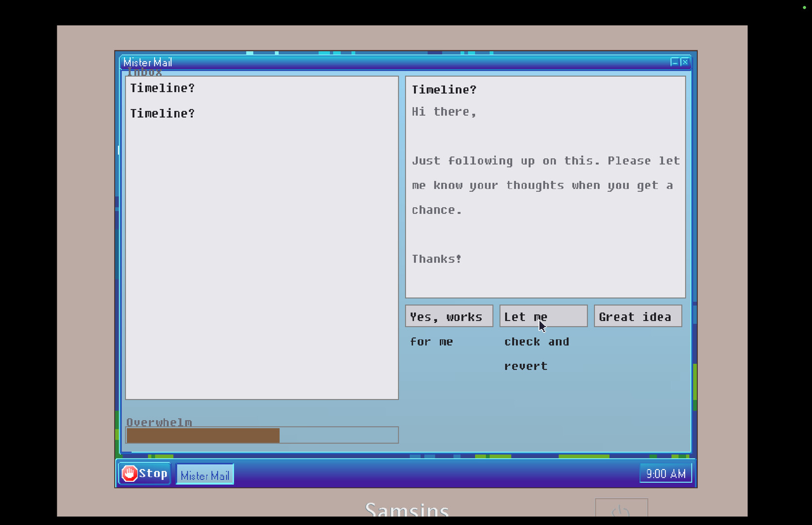Image resolution: width=812 pixels, height=525 pixels.
Task: Click the "Hi there," greeting text
Action: tap(444, 112)
